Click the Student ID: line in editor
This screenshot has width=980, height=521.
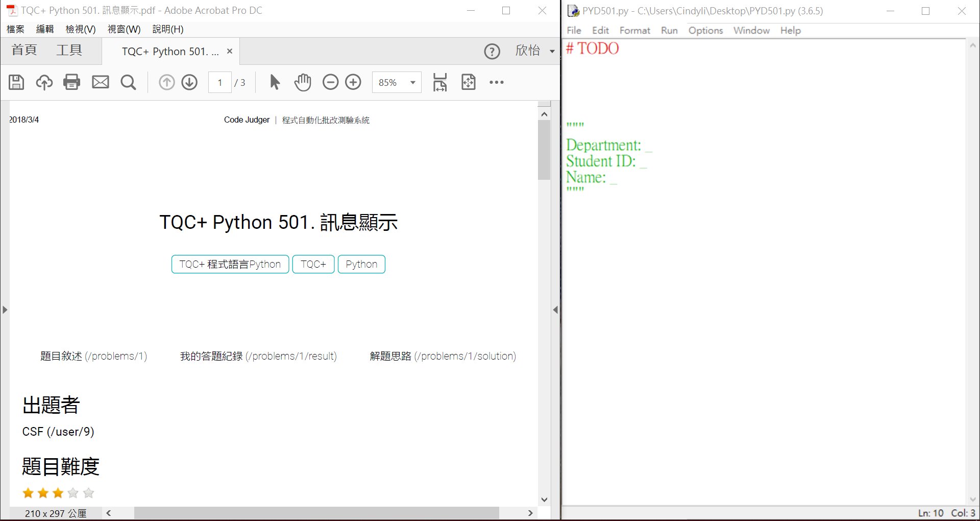point(606,161)
